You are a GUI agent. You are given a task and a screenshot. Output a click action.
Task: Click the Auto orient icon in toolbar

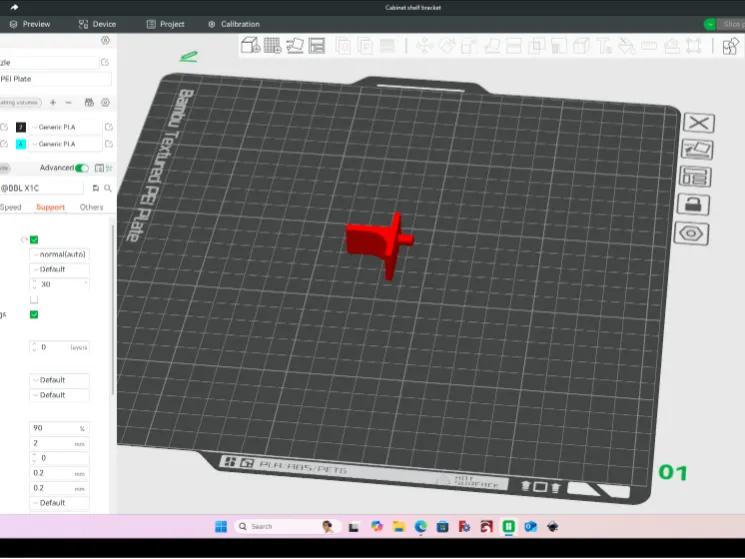[295, 46]
